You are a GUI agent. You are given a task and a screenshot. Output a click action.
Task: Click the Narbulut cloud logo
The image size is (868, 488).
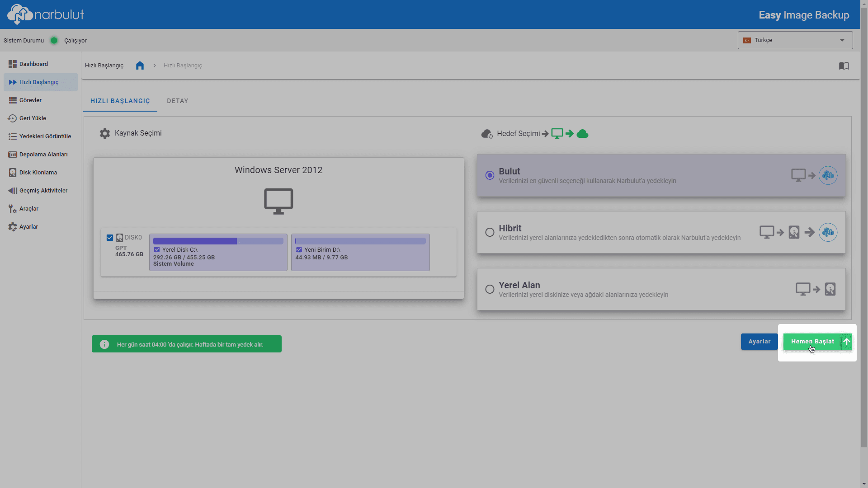click(x=20, y=14)
